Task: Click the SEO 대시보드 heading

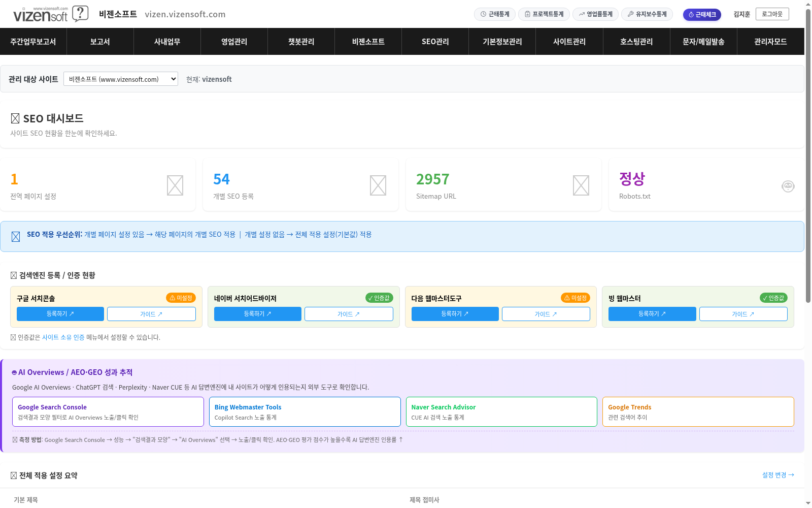Action: [47, 118]
